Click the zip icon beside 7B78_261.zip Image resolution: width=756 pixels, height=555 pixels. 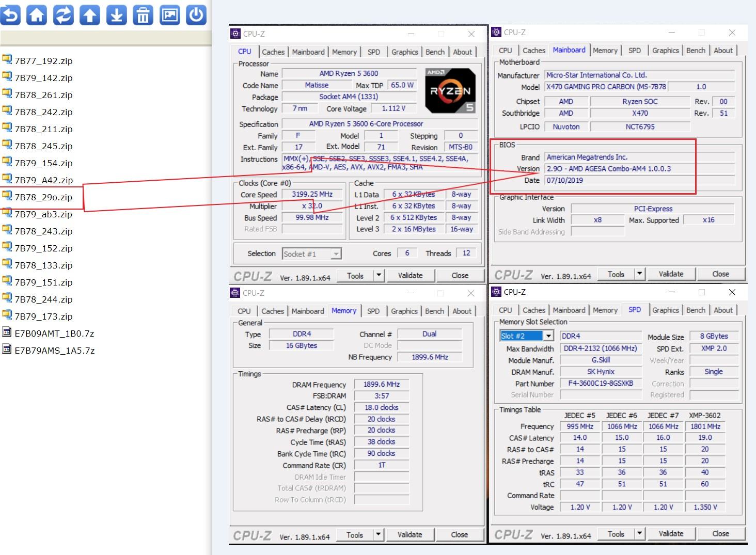(x=7, y=94)
